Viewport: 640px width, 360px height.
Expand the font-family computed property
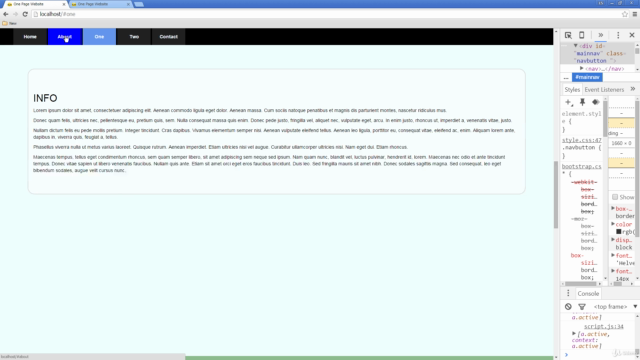(x=613, y=255)
